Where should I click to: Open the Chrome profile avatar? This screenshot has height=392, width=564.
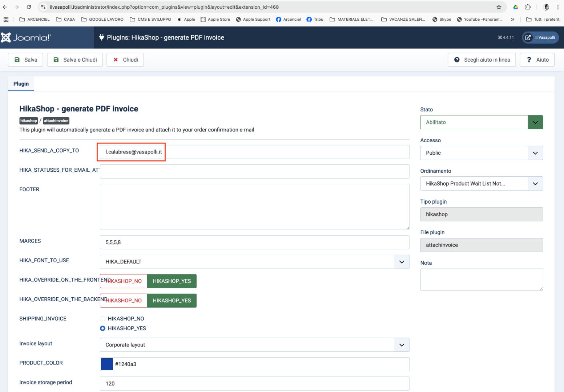click(x=546, y=7)
